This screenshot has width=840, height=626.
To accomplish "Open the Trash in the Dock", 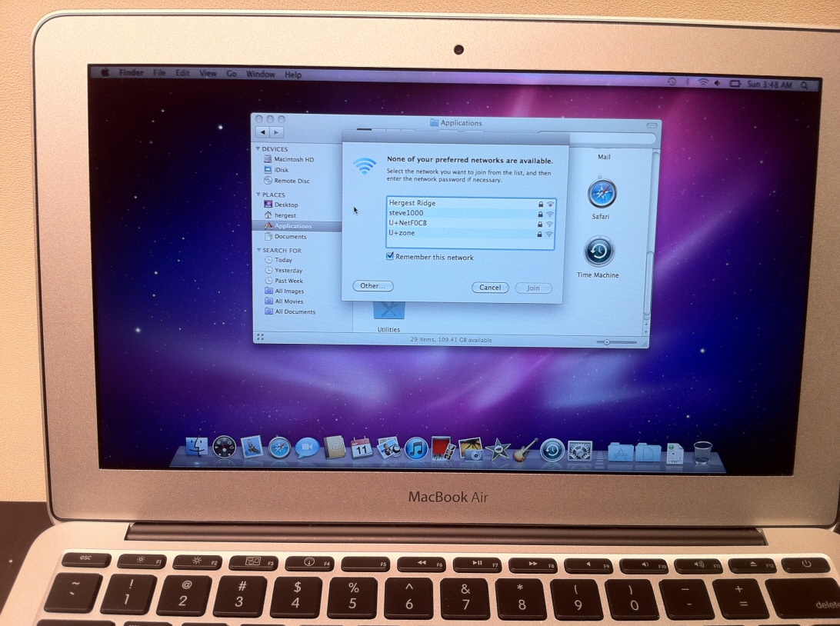I will click(x=702, y=451).
